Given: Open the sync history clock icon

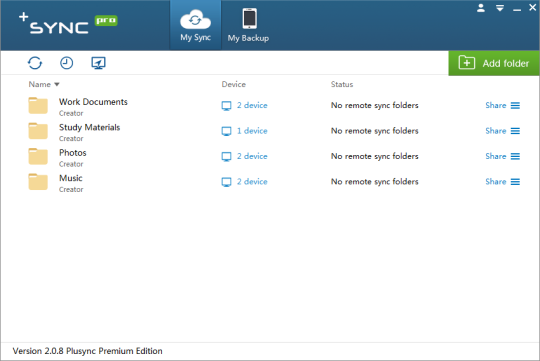Looking at the screenshot, I should point(66,63).
